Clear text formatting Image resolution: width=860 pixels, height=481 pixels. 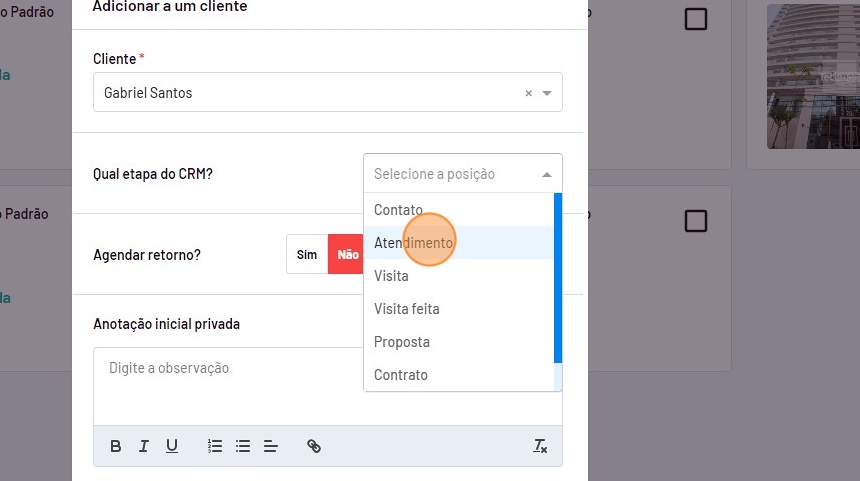[x=540, y=446]
